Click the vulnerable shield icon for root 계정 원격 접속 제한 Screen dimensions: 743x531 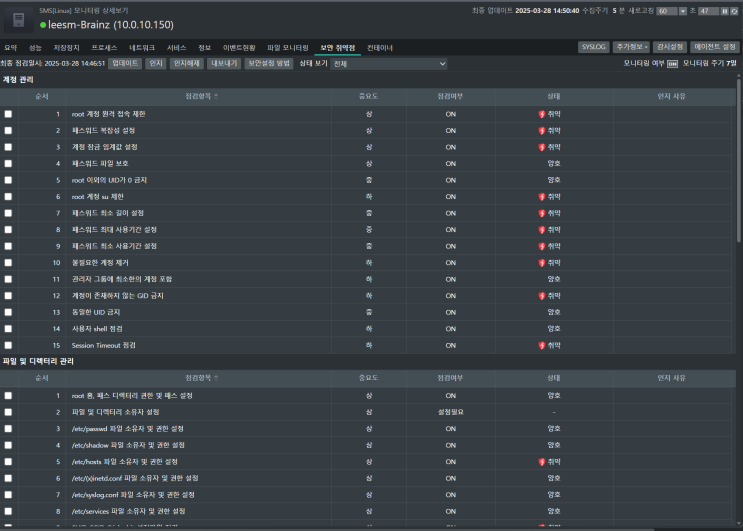tap(542, 114)
